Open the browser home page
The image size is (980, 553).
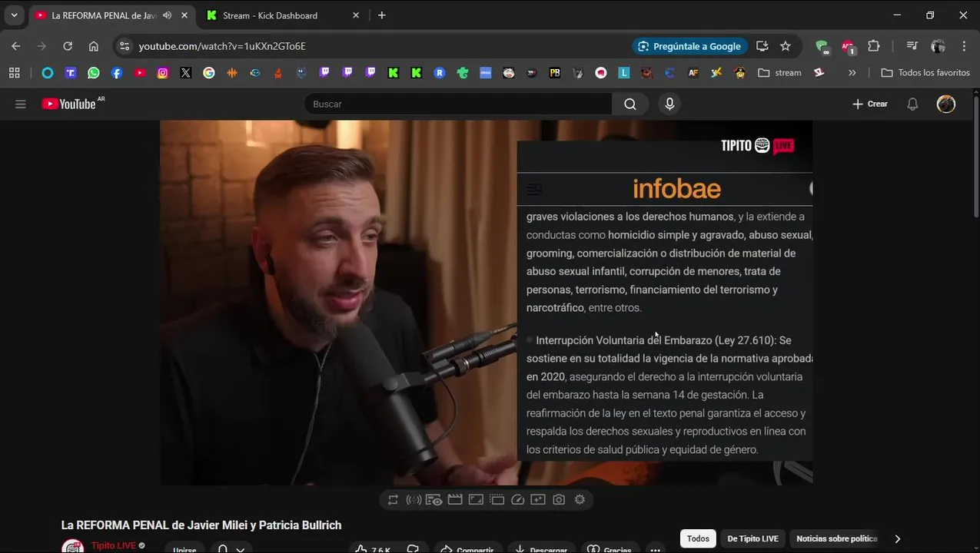[93, 46]
